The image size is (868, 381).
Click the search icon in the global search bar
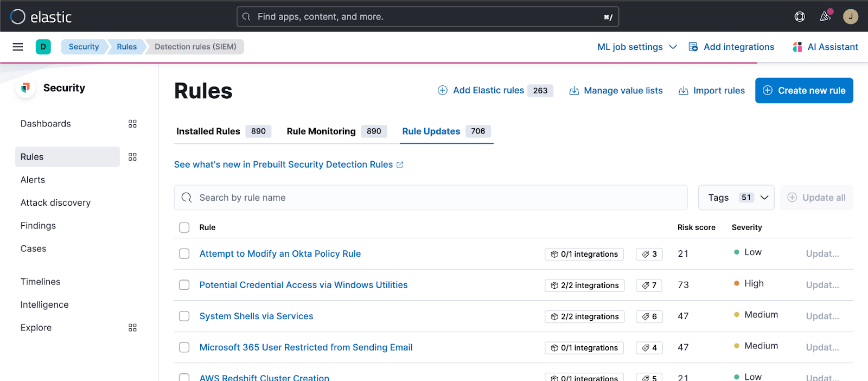[246, 17]
